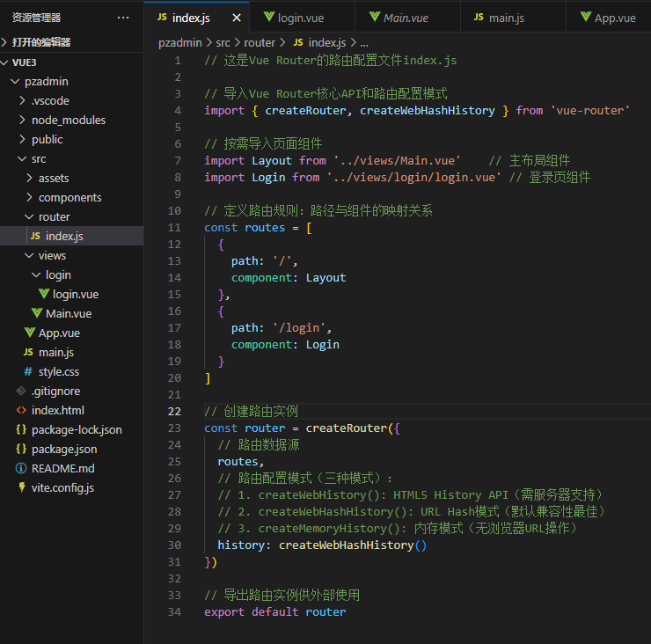Switch to the Main.vue tab

tap(407, 18)
